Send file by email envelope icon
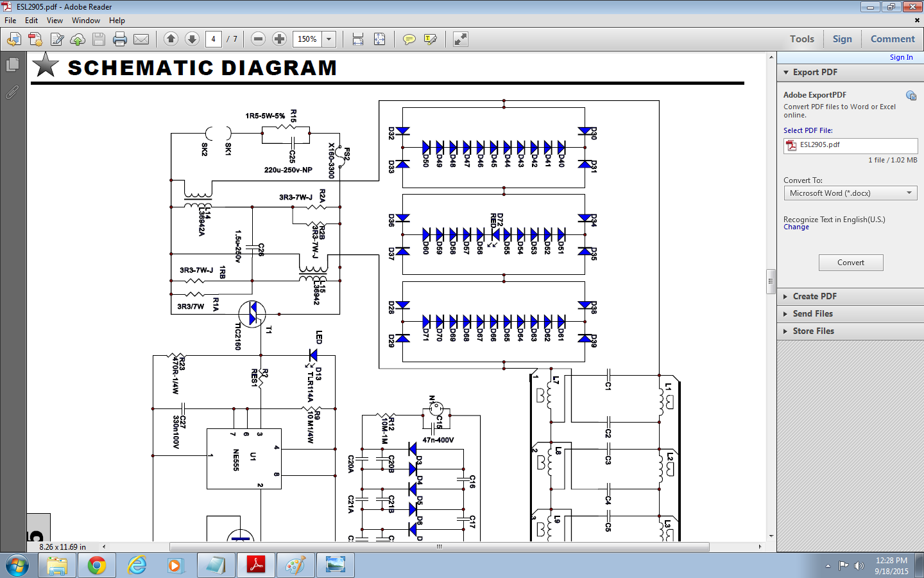Image resolution: width=924 pixels, height=578 pixels. 141,39
